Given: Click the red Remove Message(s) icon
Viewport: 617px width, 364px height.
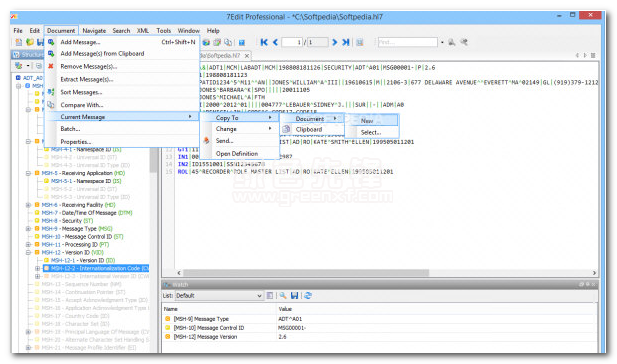Looking at the screenshot, I should click(x=51, y=66).
